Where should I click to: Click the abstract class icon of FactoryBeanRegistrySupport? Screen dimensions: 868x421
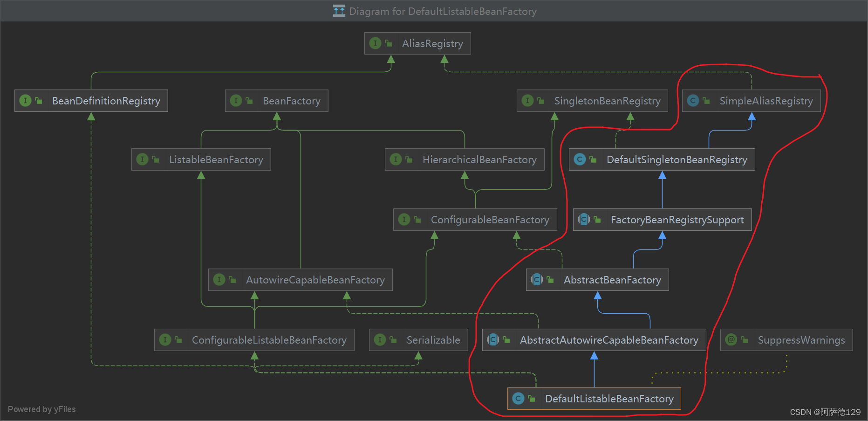(x=584, y=220)
